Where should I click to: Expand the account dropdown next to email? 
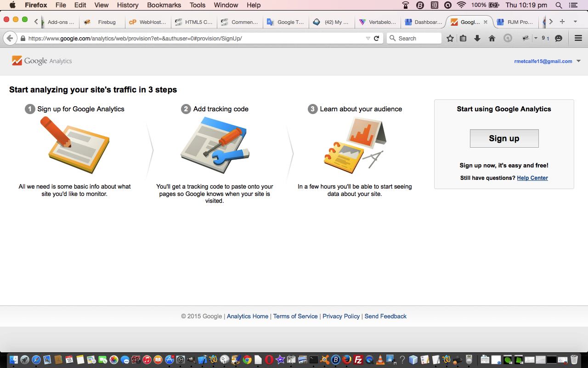tap(578, 61)
